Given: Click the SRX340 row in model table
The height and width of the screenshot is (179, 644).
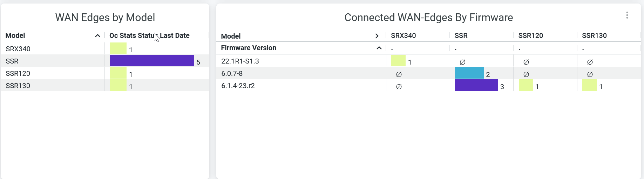Looking at the screenshot, I should pyautogui.click(x=18, y=49).
